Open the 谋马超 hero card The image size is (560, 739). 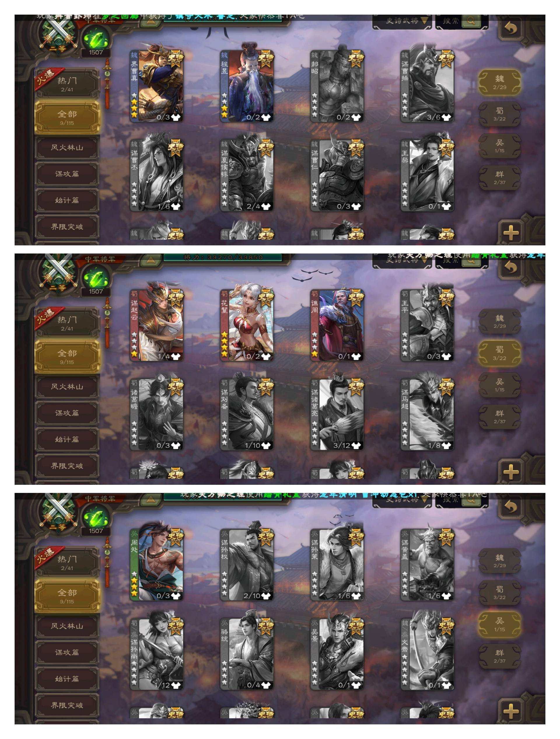(427, 414)
